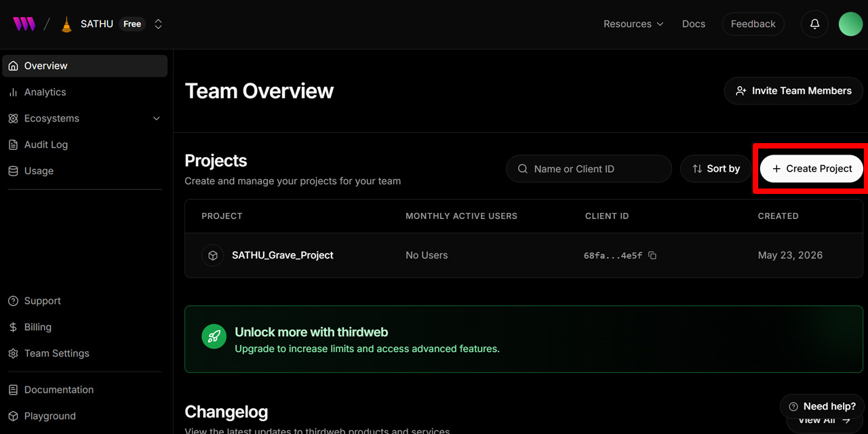This screenshot has width=868, height=434.
Task: Click the Support sidebar link
Action: 85,301
